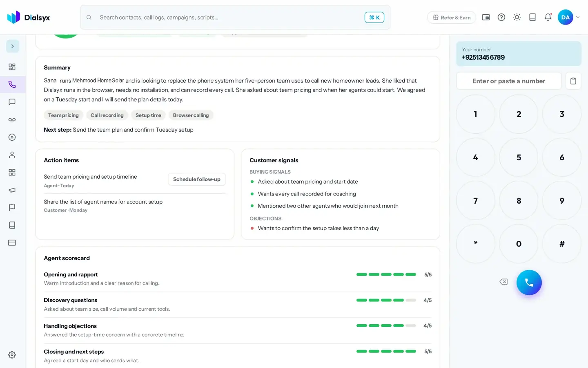The image size is (588, 368).
Task: Click the Discovery questions scorecard row title
Action: point(71,300)
